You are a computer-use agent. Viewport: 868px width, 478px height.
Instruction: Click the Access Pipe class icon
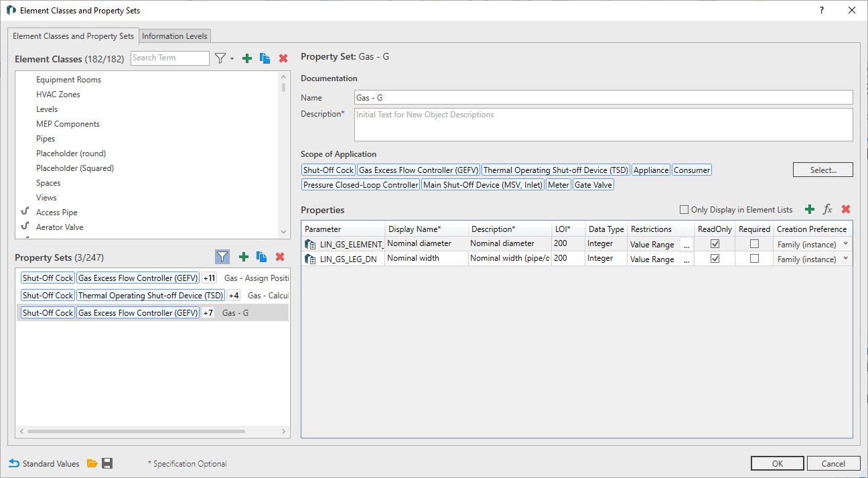25,212
